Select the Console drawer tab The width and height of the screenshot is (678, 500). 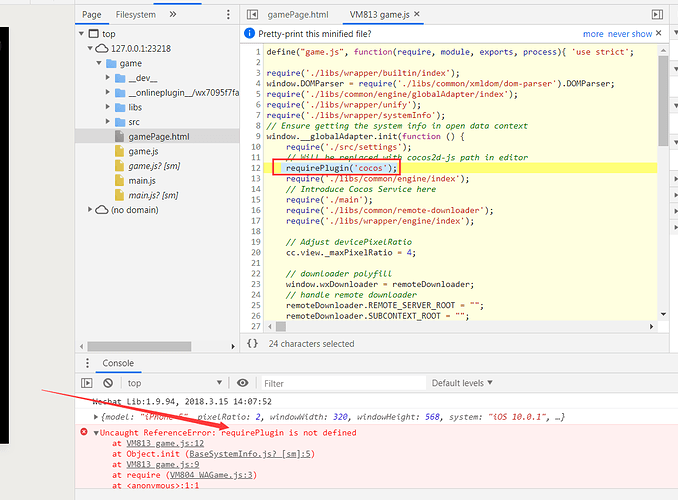(118, 363)
